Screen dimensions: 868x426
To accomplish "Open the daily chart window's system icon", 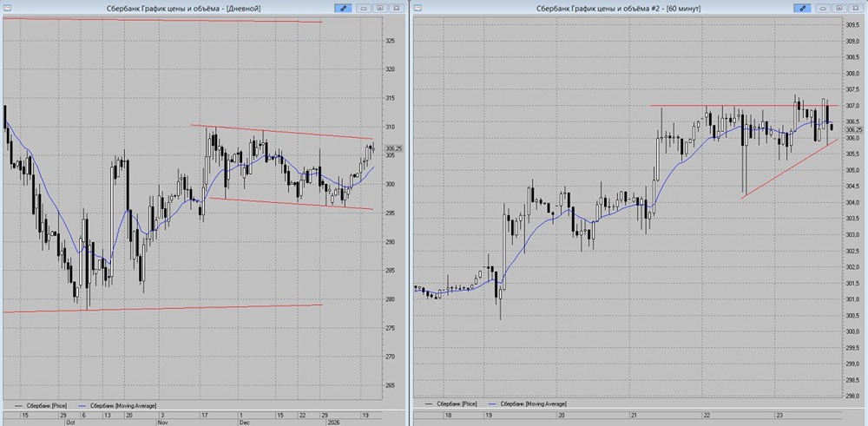I will coord(7,9).
